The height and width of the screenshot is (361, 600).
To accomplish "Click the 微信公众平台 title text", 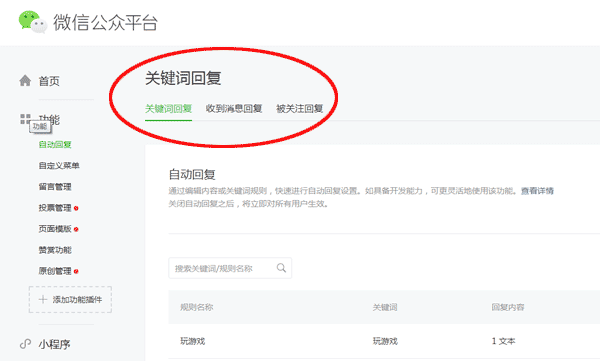I will [x=105, y=22].
